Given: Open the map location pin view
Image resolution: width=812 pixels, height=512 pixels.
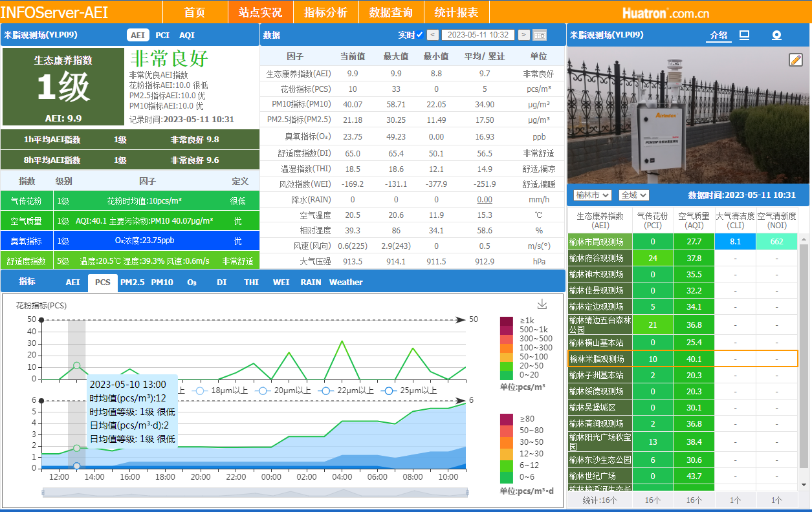Looking at the screenshot, I should pyautogui.click(x=777, y=35).
